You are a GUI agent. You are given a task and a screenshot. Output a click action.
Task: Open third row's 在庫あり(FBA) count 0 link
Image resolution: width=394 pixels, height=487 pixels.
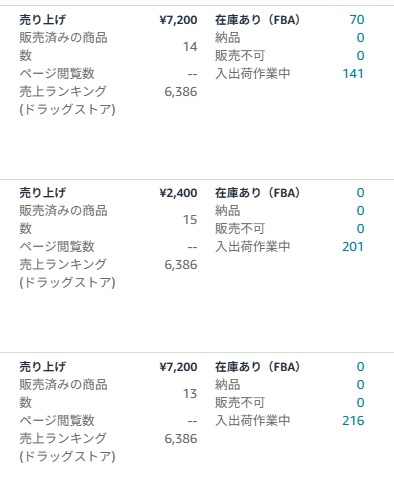[x=360, y=367]
